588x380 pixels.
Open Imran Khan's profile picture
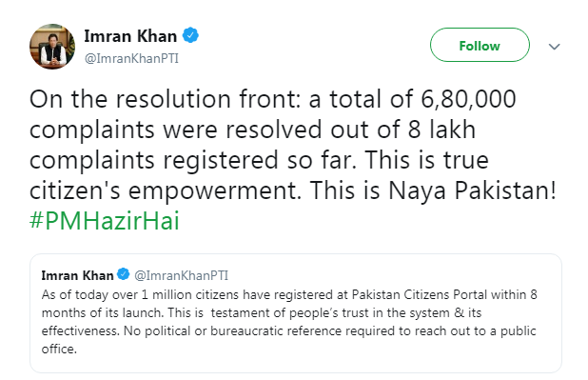click(x=52, y=47)
